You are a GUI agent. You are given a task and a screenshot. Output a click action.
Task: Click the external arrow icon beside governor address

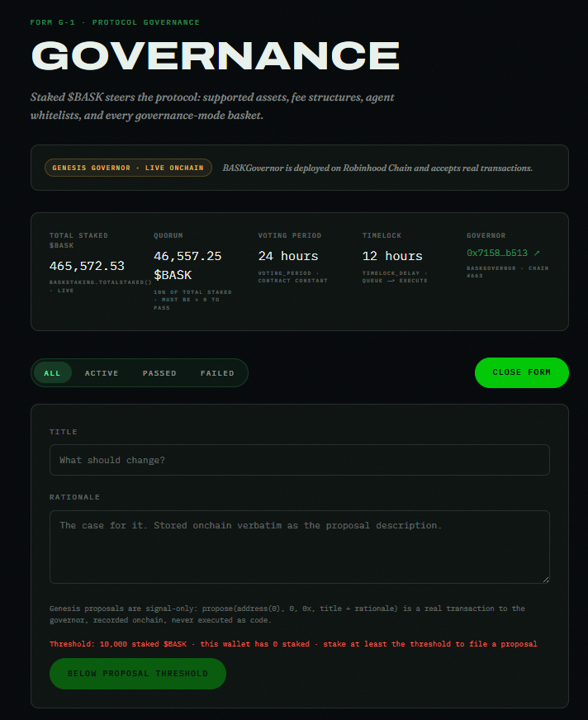tap(537, 253)
